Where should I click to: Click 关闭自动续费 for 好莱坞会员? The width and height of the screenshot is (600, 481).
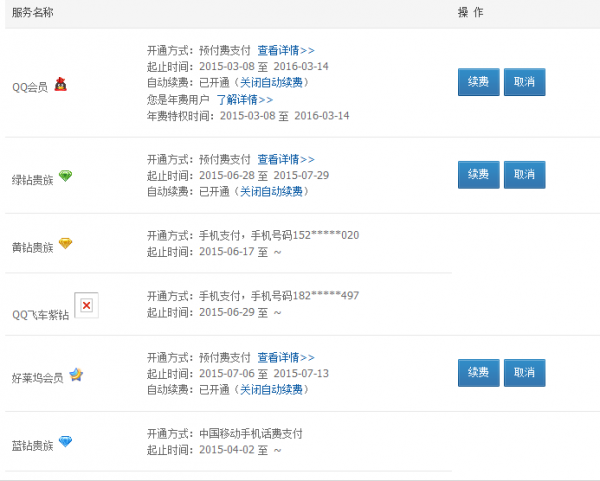point(271,390)
